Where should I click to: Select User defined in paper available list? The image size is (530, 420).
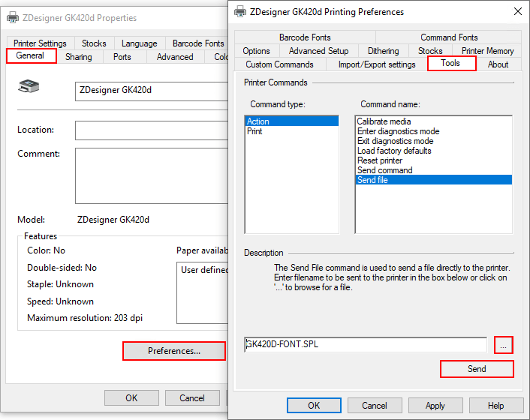tap(204, 270)
